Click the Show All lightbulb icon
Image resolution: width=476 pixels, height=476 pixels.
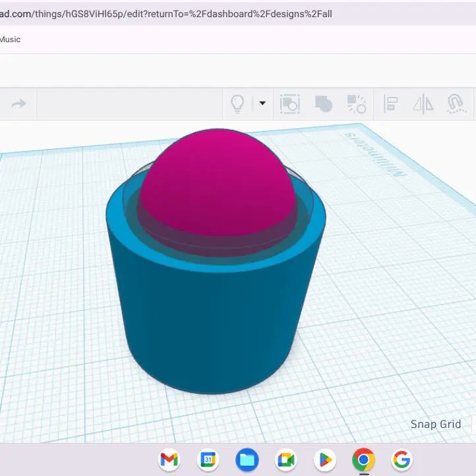coord(237,104)
